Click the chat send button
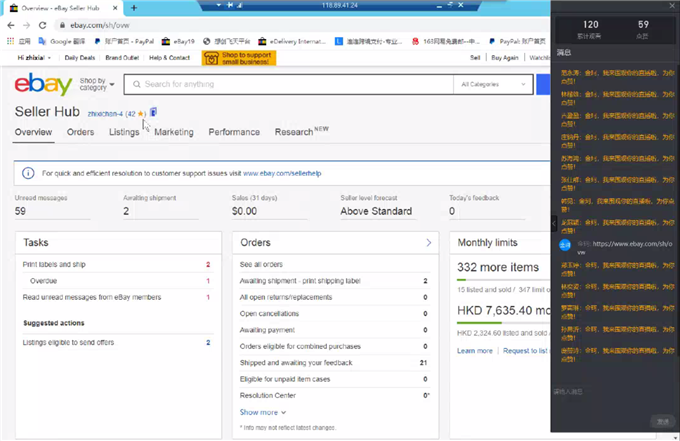This screenshot has width=680, height=441. coord(662,421)
